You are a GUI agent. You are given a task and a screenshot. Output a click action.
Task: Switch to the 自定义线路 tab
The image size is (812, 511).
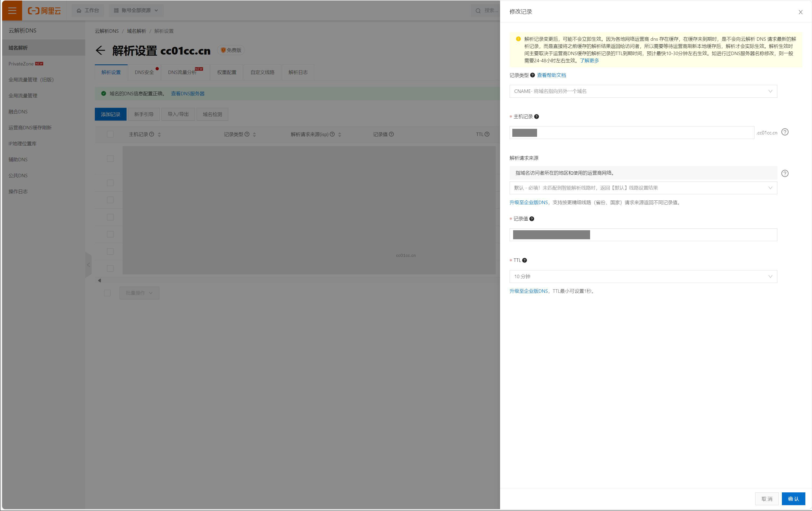click(x=262, y=72)
